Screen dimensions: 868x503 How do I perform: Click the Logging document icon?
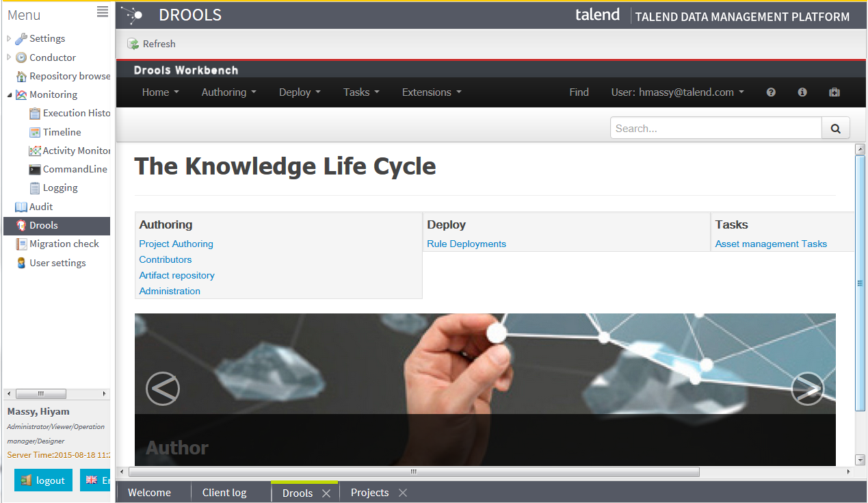click(x=35, y=188)
